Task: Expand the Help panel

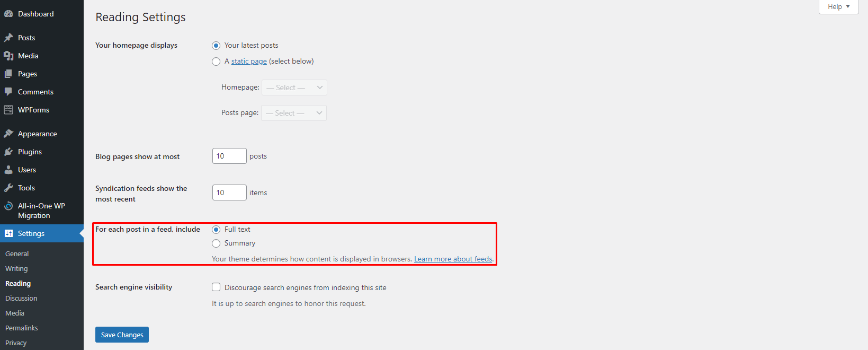Action: 838,6
